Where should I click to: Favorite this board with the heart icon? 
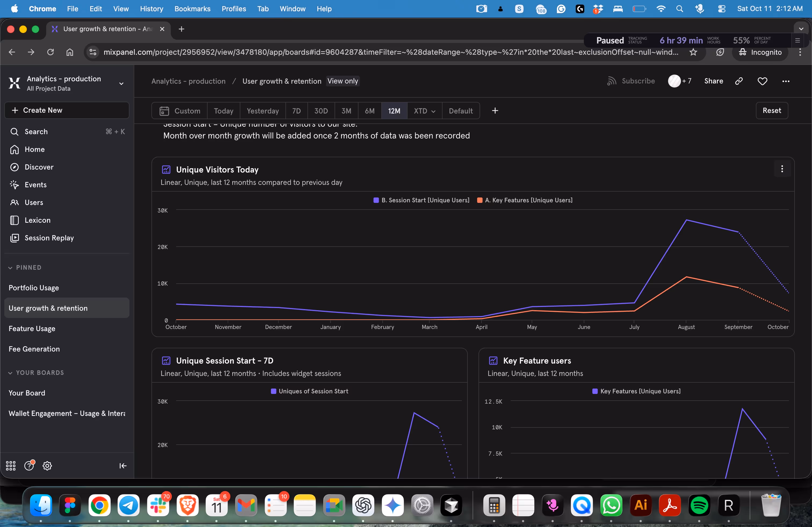pyautogui.click(x=762, y=81)
